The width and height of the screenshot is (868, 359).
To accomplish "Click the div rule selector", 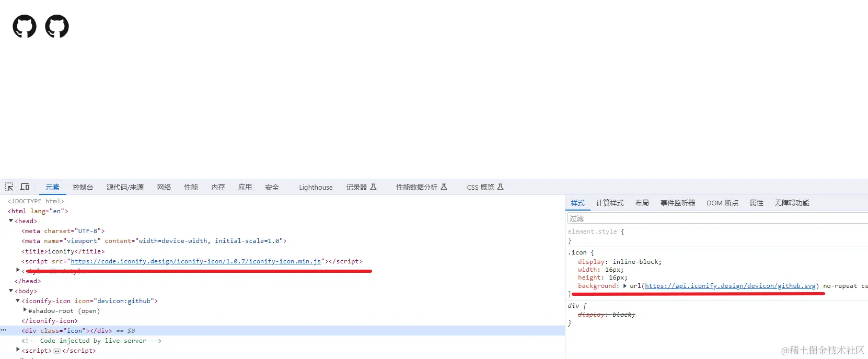I will point(573,306).
